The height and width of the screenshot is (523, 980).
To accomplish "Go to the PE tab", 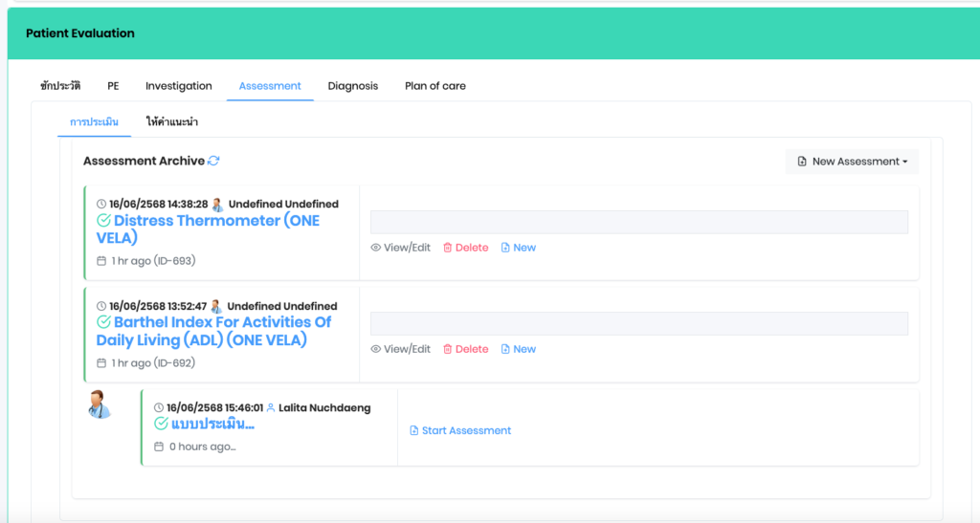I will [113, 86].
